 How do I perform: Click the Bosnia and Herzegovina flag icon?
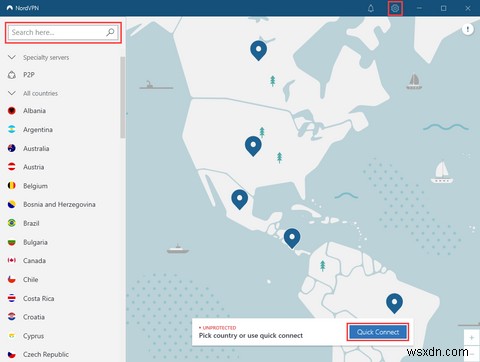12,204
